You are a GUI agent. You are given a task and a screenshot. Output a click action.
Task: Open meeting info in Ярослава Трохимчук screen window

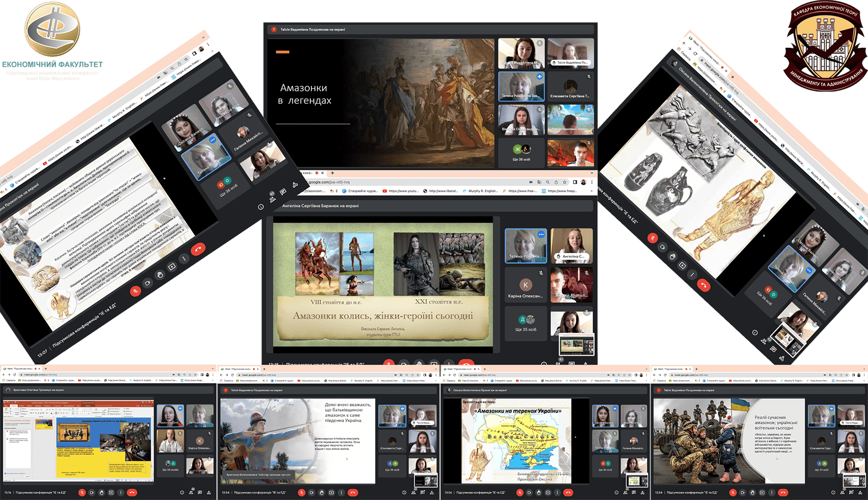click(183, 492)
